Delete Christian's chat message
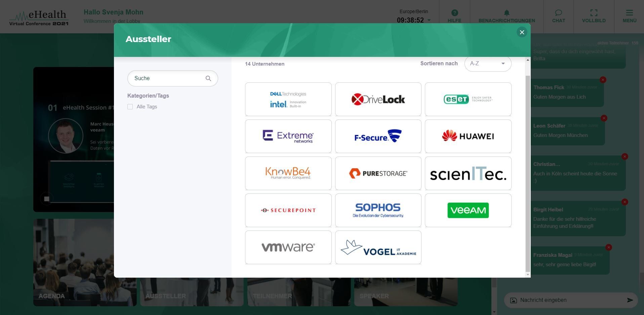Screen dimensions: 644x315 pyautogui.click(x=625, y=156)
